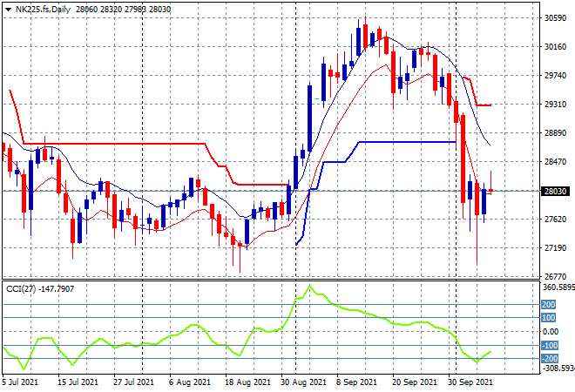
Task: Click the green CCI line peak
Action: pos(308,286)
